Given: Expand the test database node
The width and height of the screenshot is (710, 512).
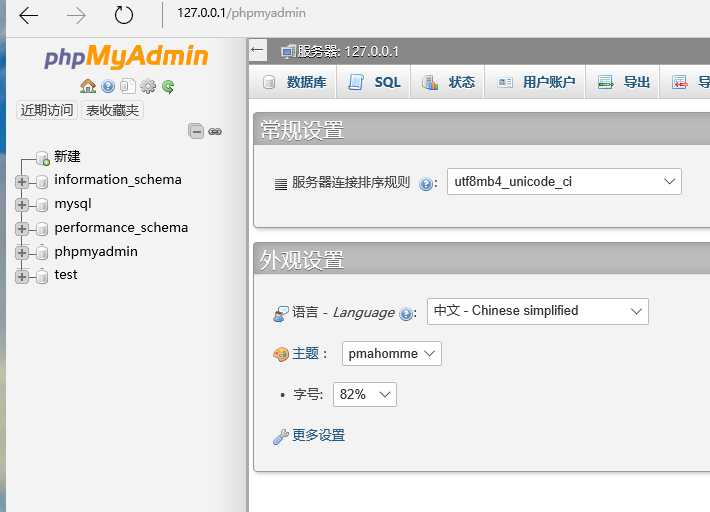Looking at the screenshot, I should [21, 276].
